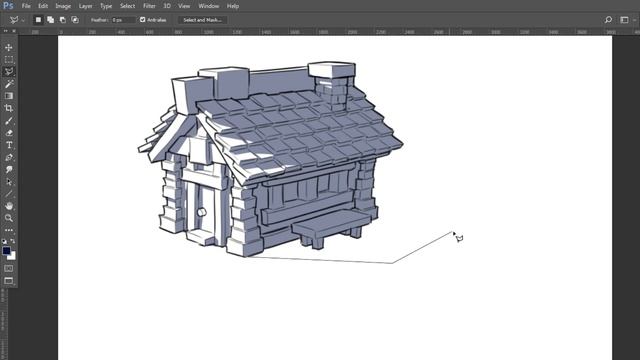The width and height of the screenshot is (640, 360).
Task: Open the Help menu
Action: click(x=233, y=6)
